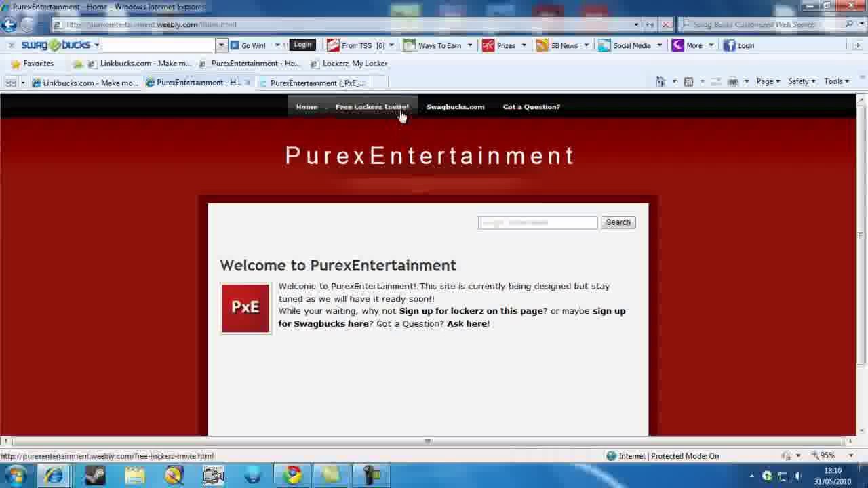Image resolution: width=868 pixels, height=488 pixels.
Task: Open Steam from the taskbar
Action: 95,475
